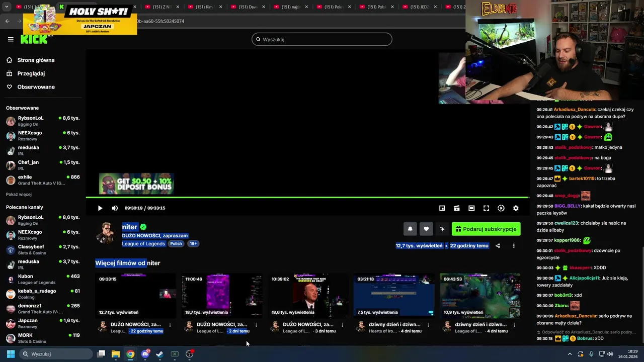Open the 03:21:18 video thumbnail
644x362 pixels.
point(394,296)
